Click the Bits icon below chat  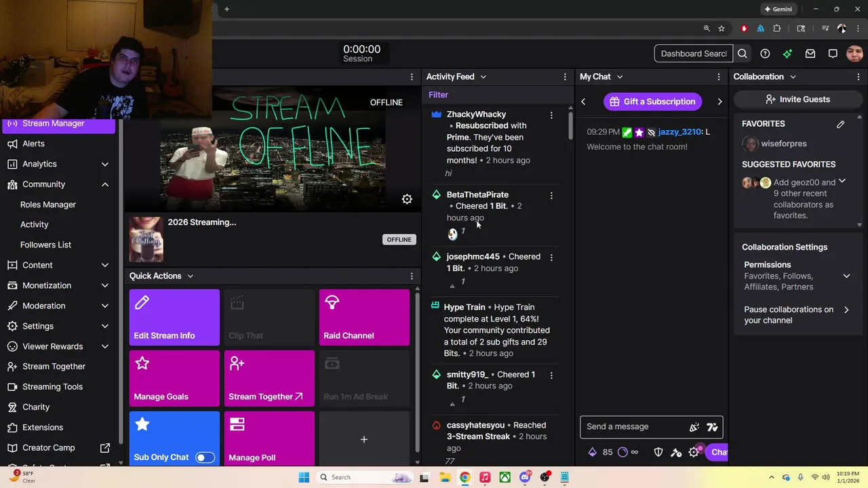click(592, 452)
